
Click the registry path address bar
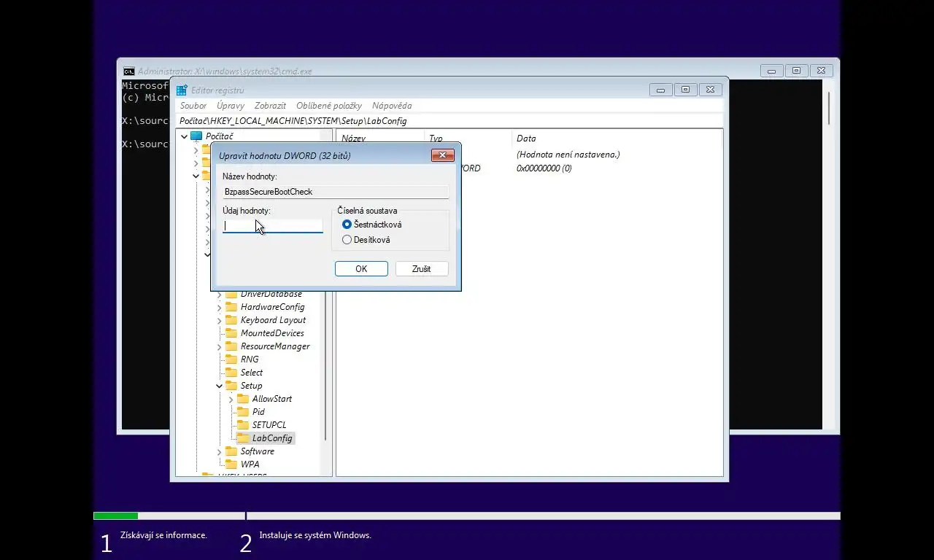click(x=449, y=121)
